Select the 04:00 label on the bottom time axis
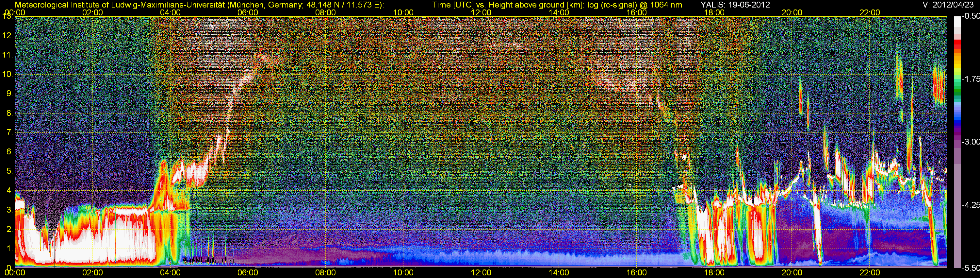The height and width of the screenshot is (278, 980). (170, 273)
